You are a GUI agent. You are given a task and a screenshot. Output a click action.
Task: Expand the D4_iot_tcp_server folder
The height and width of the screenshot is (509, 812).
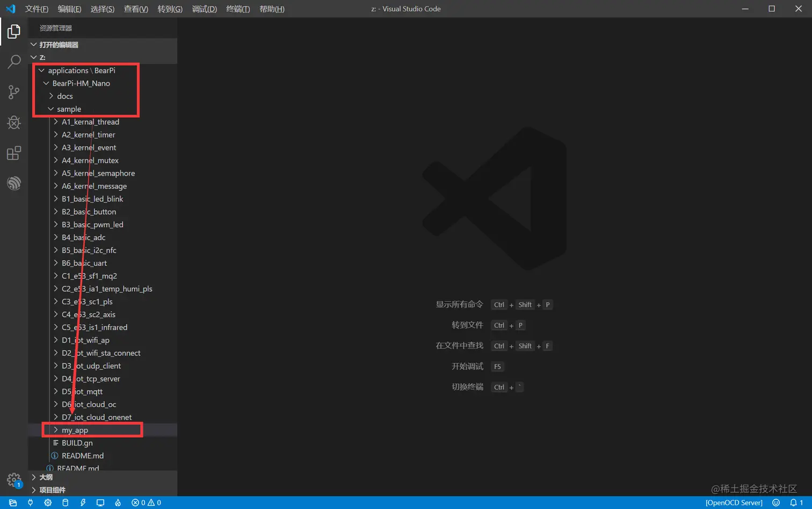point(103,379)
